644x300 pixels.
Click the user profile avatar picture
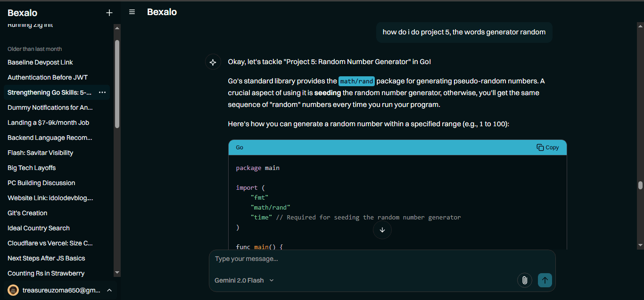[13, 290]
